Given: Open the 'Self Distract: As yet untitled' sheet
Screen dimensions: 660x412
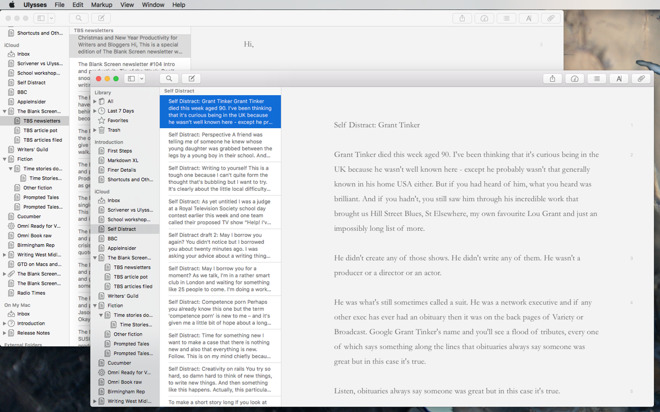Looking at the screenshot, I should point(220,212).
